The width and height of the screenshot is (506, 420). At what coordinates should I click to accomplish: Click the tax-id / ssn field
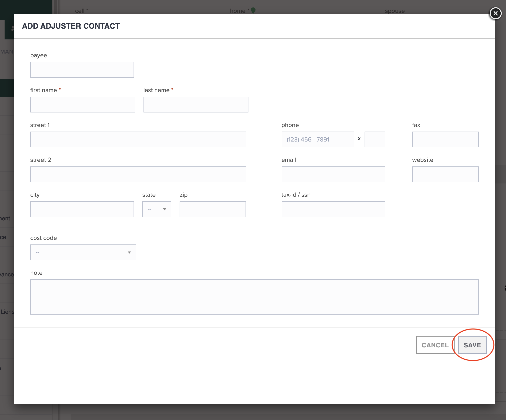(x=333, y=209)
